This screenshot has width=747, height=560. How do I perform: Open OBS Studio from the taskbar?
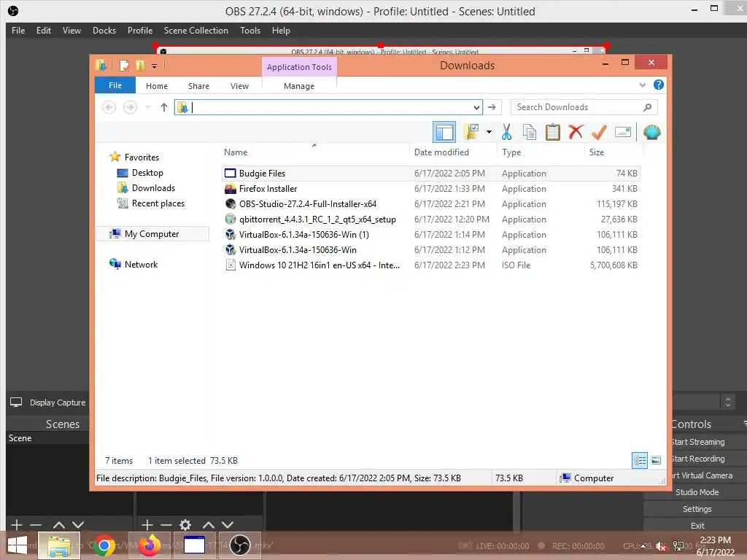(x=239, y=545)
